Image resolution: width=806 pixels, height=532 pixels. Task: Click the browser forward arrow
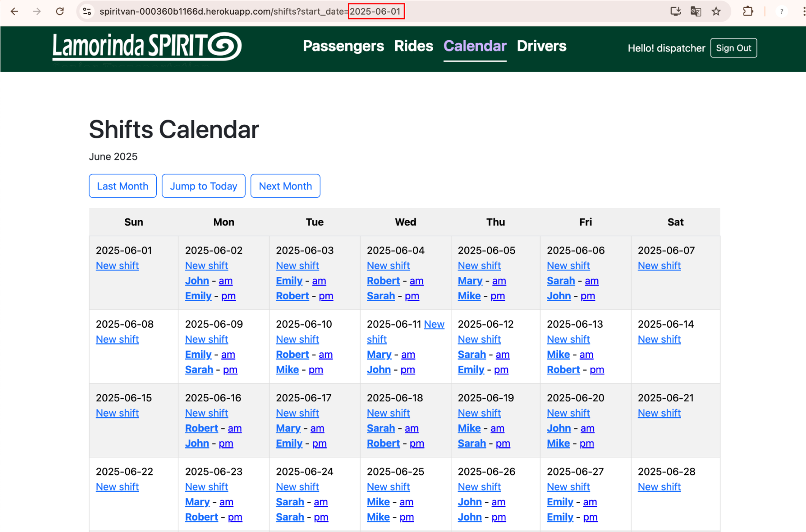[x=37, y=11]
